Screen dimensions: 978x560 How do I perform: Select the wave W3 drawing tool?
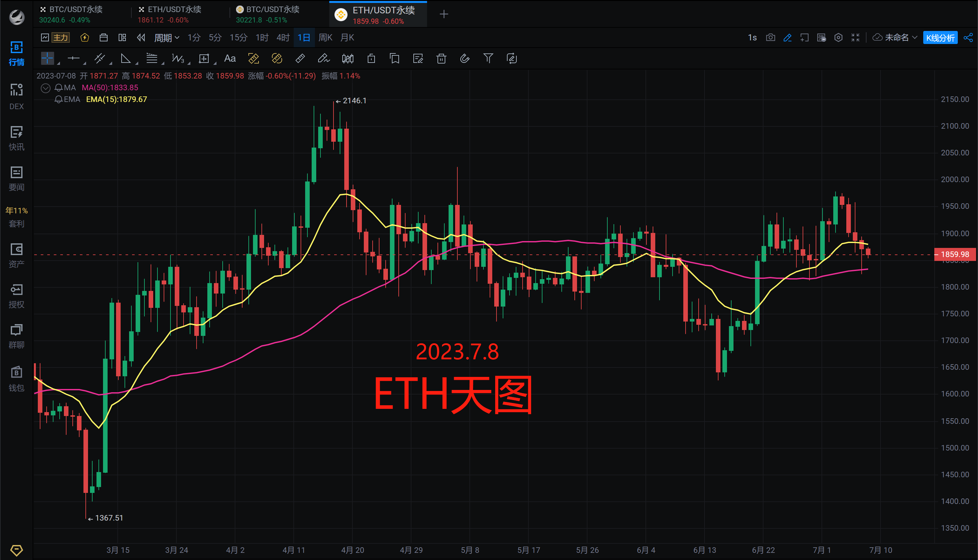(178, 58)
